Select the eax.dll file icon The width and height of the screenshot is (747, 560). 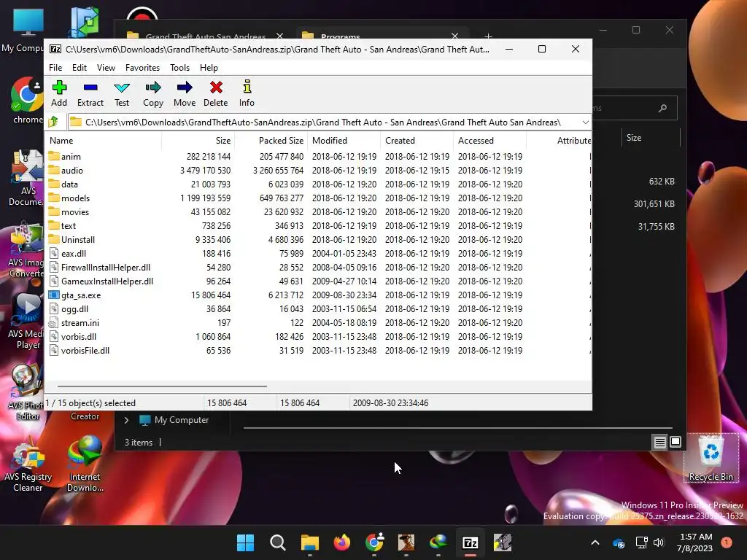54,253
